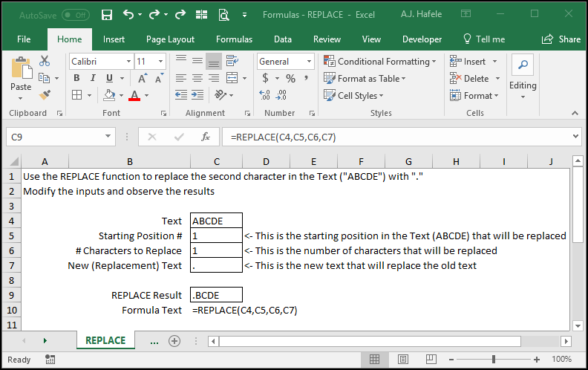The width and height of the screenshot is (588, 370).
Task: Toggle Bold formatting
Action: point(76,78)
